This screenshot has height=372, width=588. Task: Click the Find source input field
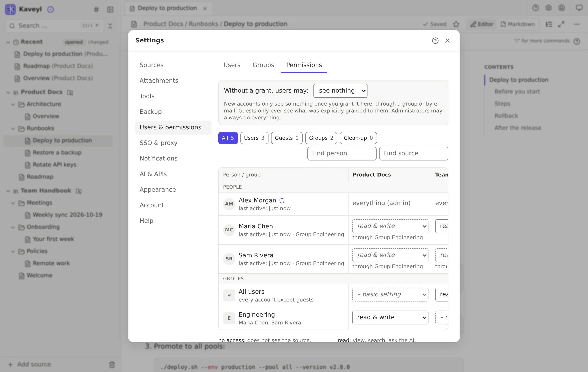click(413, 153)
